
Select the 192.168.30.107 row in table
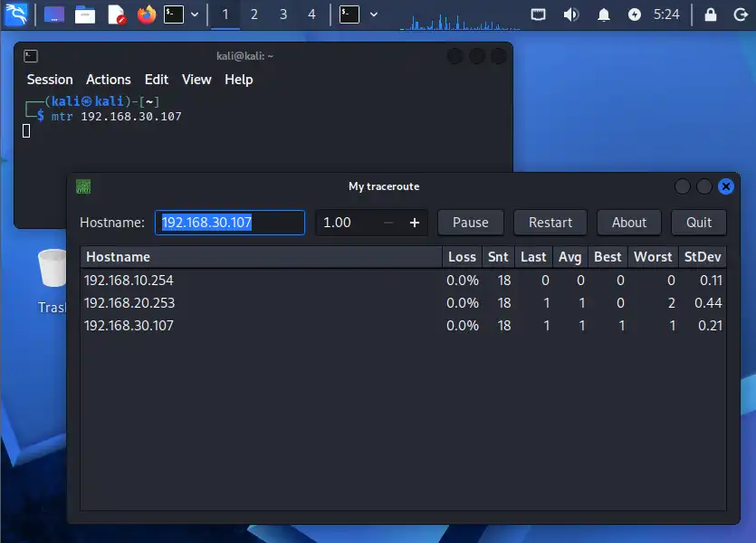pyautogui.click(x=403, y=326)
